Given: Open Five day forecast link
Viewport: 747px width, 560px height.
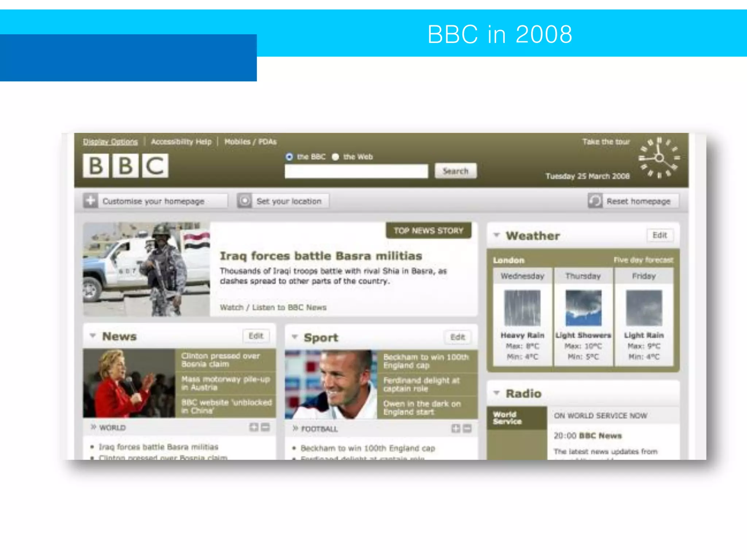Looking at the screenshot, I should pyautogui.click(x=643, y=260).
